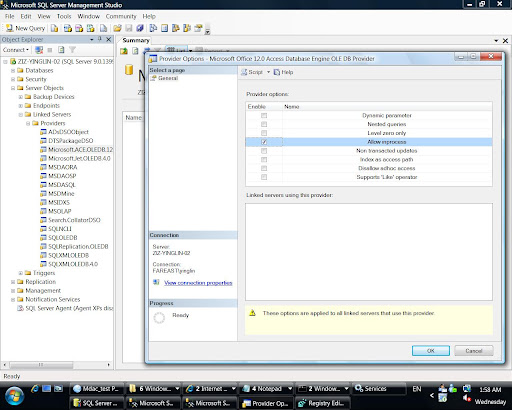Open the Edit menu
The height and width of the screenshot is (410, 512).
point(26,16)
